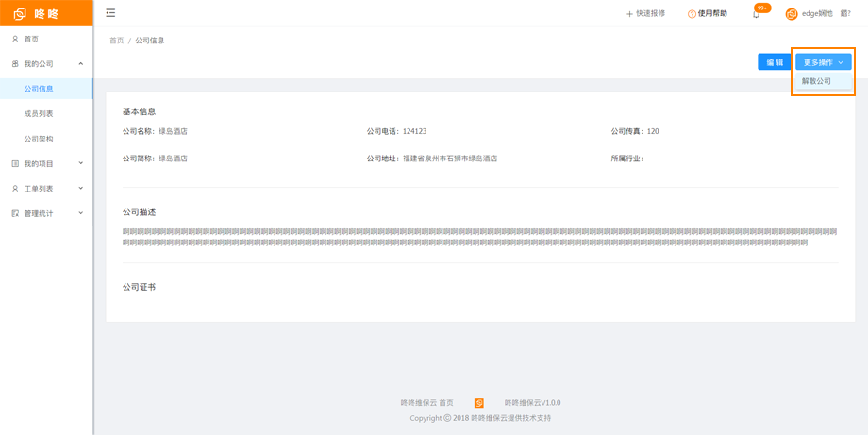Expand the 工单列表 sidebar menu
Screen dimensions: 868x435
80,189
